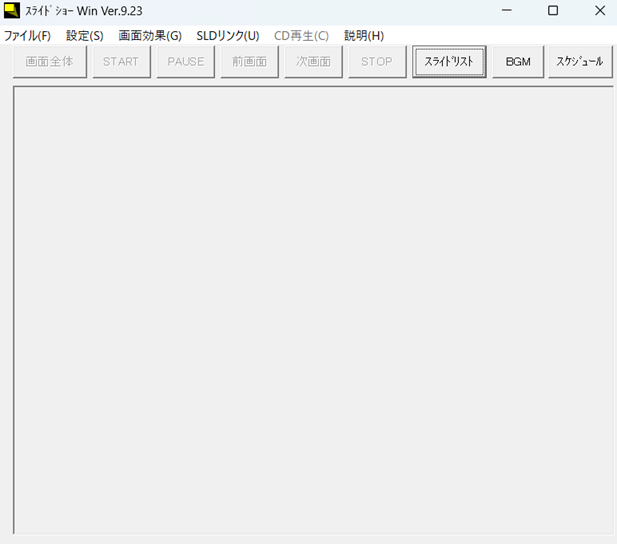Click the START button
Viewport: 617px width, 544px height.
121,61
